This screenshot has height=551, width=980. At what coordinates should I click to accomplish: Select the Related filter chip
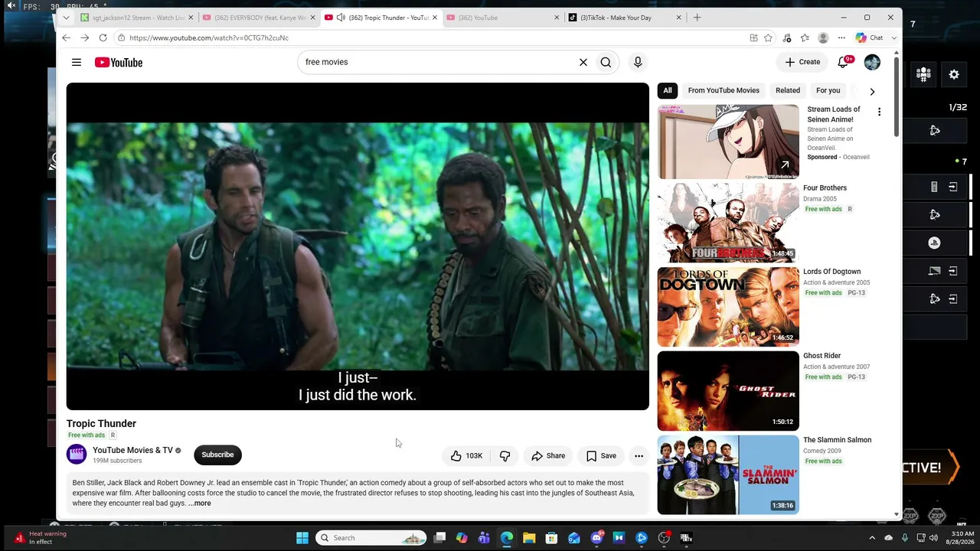coord(788,90)
